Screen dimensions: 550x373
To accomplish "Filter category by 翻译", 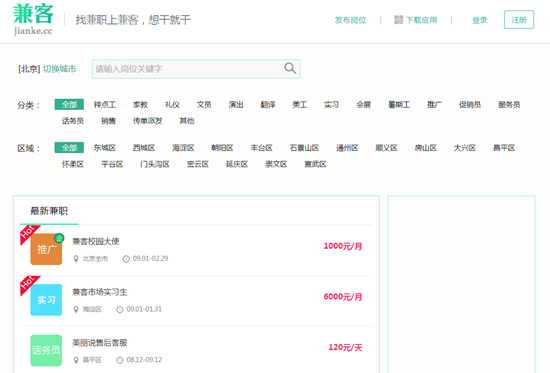I will [268, 105].
